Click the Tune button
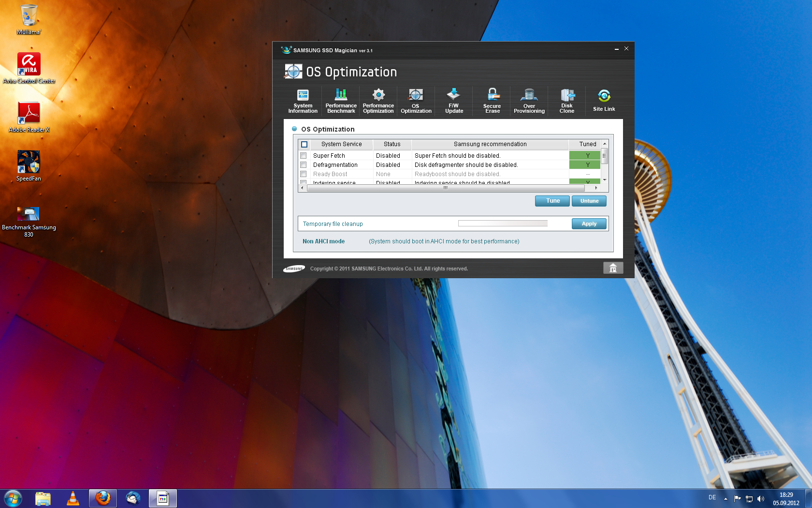 552,201
